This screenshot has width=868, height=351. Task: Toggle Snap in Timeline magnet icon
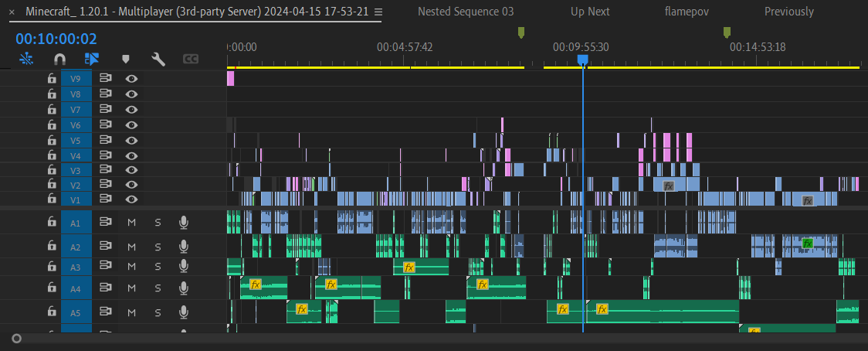tap(59, 59)
